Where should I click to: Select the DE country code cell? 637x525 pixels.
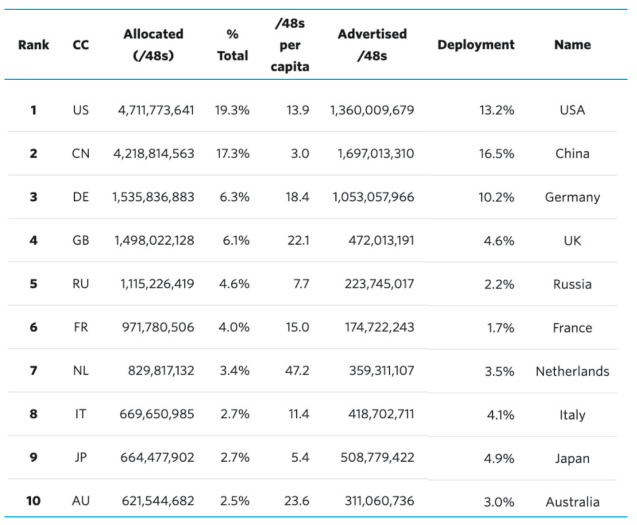click(80, 197)
